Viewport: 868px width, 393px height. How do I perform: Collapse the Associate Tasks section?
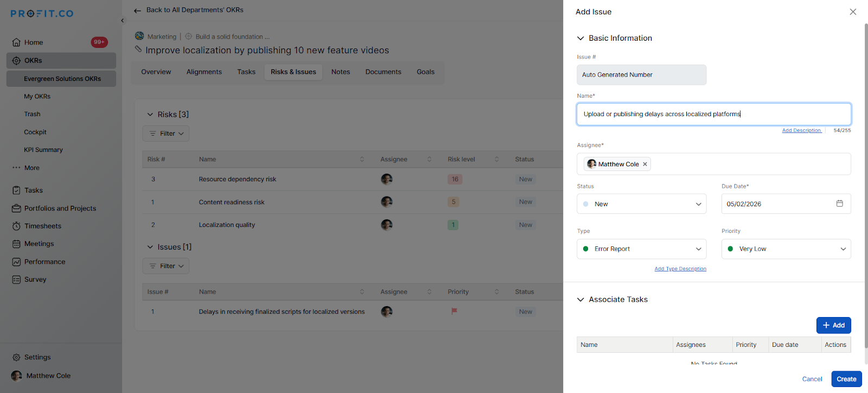pyautogui.click(x=580, y=300)
